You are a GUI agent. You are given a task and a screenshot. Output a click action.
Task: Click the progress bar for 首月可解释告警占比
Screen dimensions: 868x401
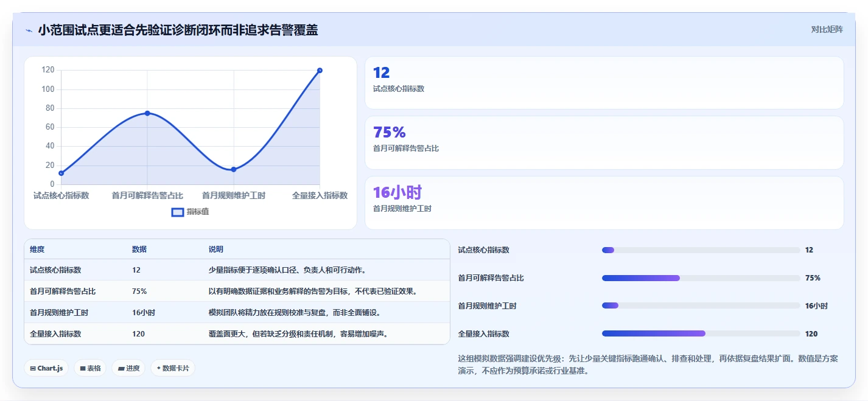[701, 278]
